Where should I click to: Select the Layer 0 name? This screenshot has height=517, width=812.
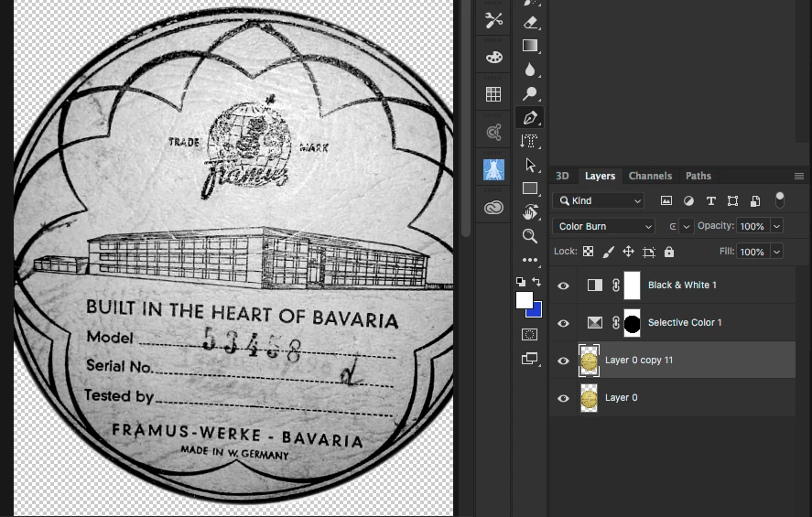click(622, 397)
